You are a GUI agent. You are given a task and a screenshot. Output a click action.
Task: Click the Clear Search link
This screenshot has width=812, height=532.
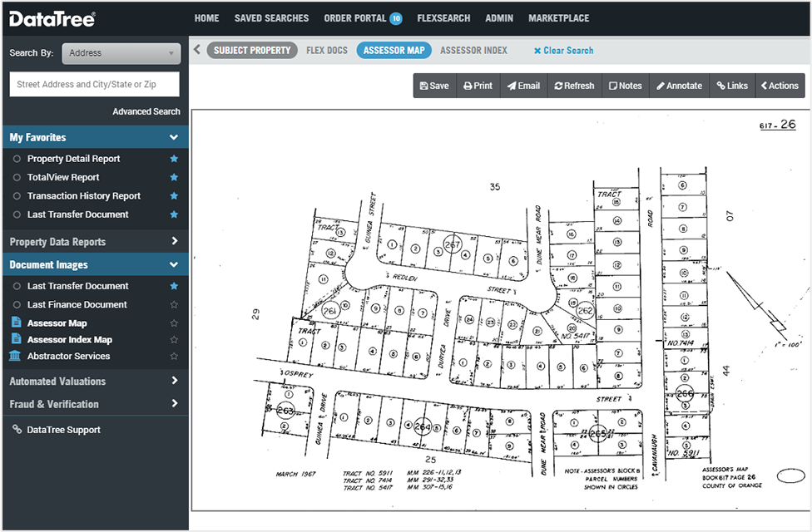pos(562,50)
